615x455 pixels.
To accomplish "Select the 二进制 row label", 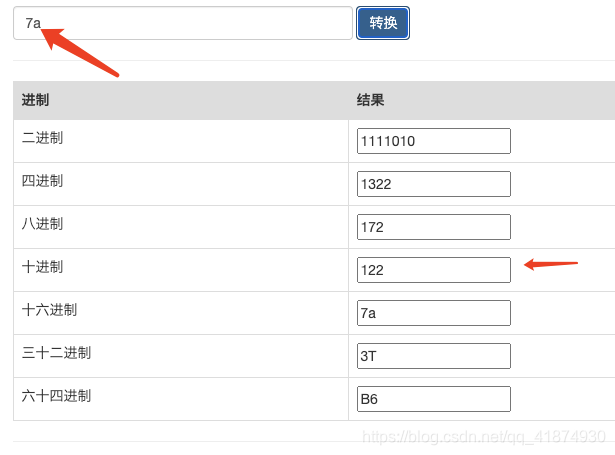I will pyautogui.click(x=42, y=138).
